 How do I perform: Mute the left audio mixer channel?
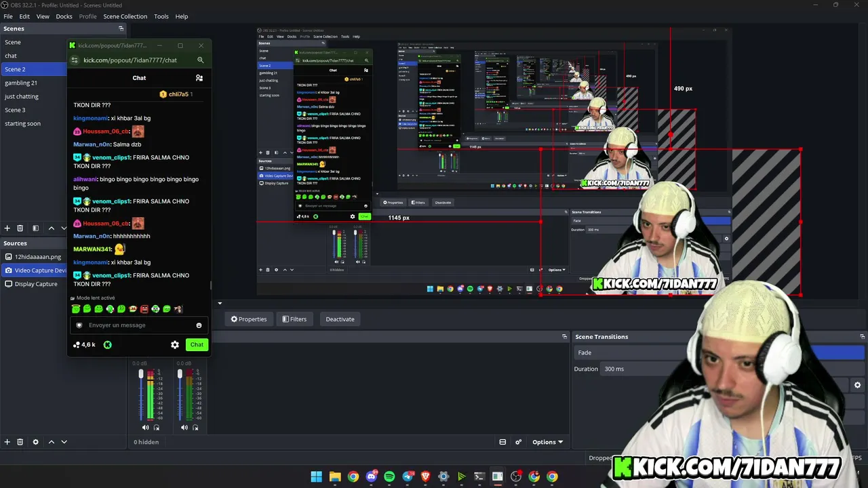tap(145, 428)
